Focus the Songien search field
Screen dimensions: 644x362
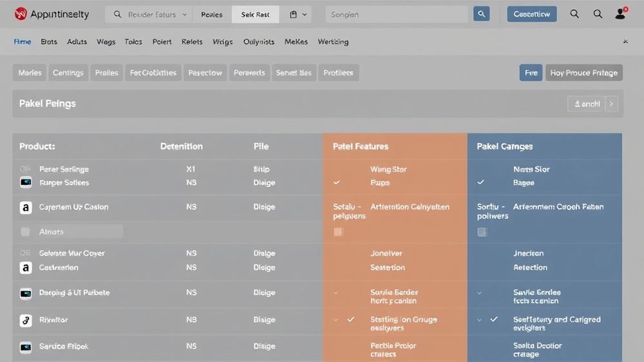pos(397,14)
